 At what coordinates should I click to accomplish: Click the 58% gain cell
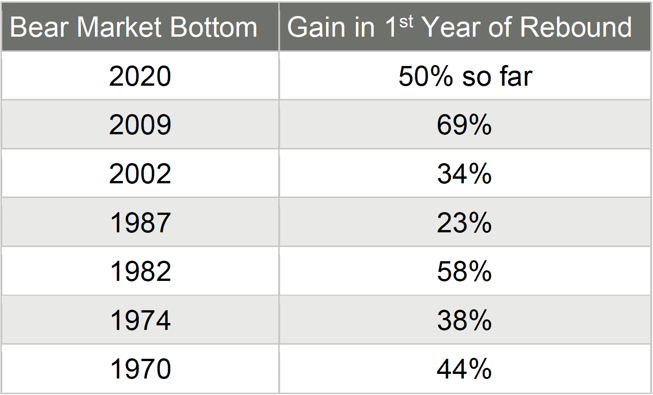pos(465,271)
